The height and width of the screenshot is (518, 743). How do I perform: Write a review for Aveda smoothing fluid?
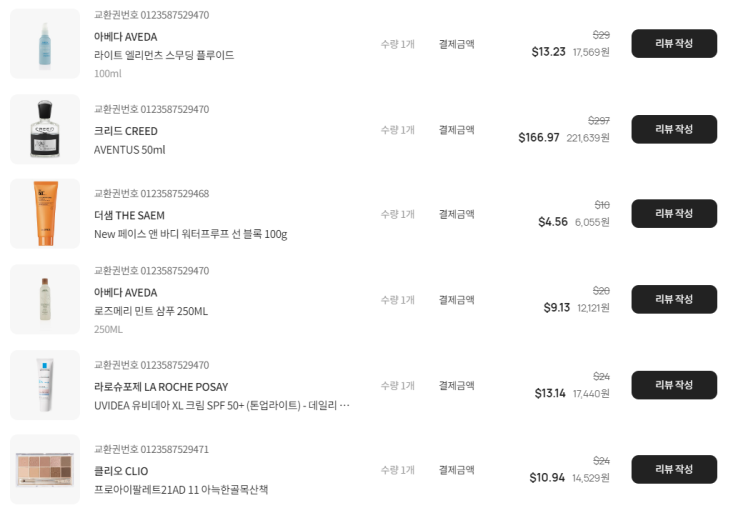point(673,44)
